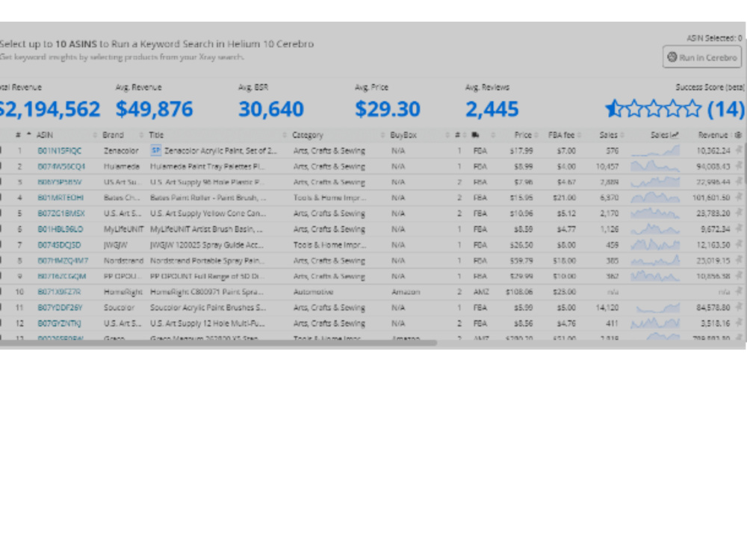This screenshot has width=747, height=560.
Task: Click title 'Nordstrand Portable Spray Pain...'
Action: point(207,261)
